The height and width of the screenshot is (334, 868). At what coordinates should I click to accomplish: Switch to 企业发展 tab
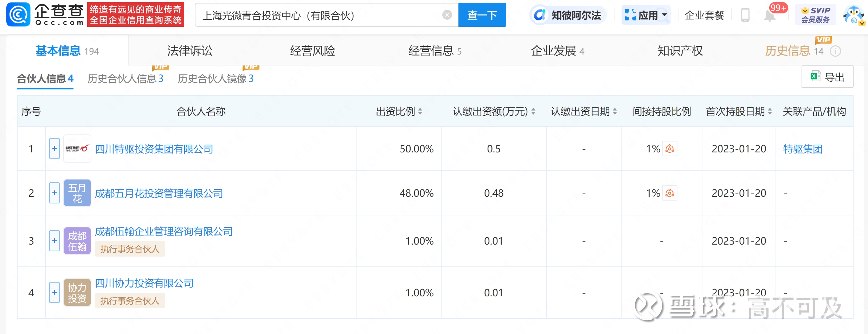(x=558, y=51)
